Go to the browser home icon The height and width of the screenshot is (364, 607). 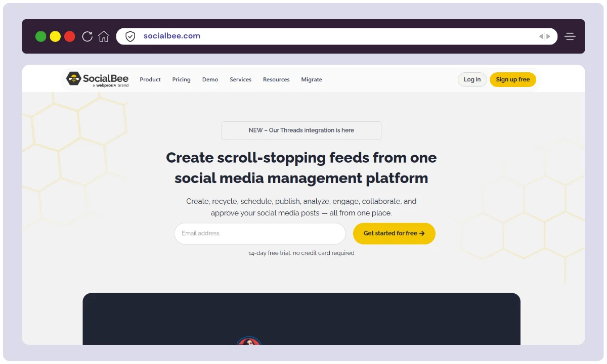[104, 36]
